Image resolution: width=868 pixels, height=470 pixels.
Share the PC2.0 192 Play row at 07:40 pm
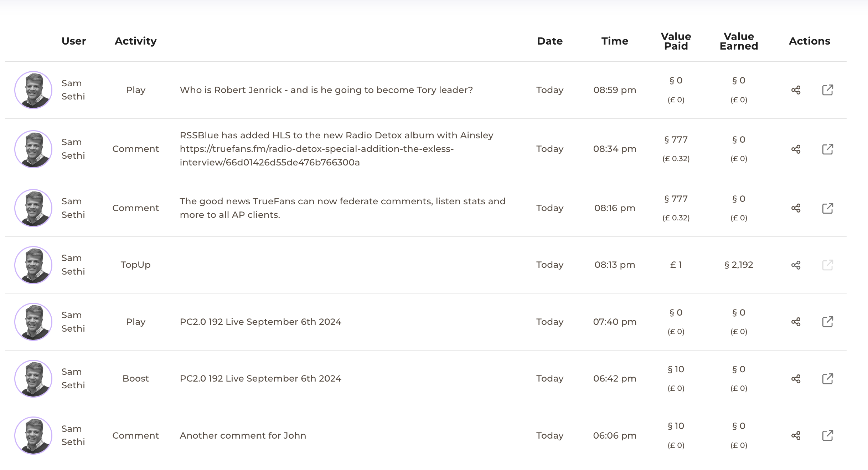point(796,322)
